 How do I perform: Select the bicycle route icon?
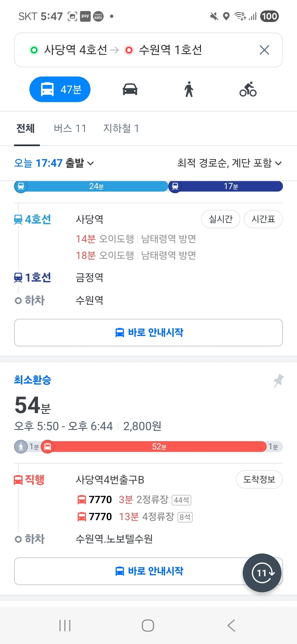point(248,89)
